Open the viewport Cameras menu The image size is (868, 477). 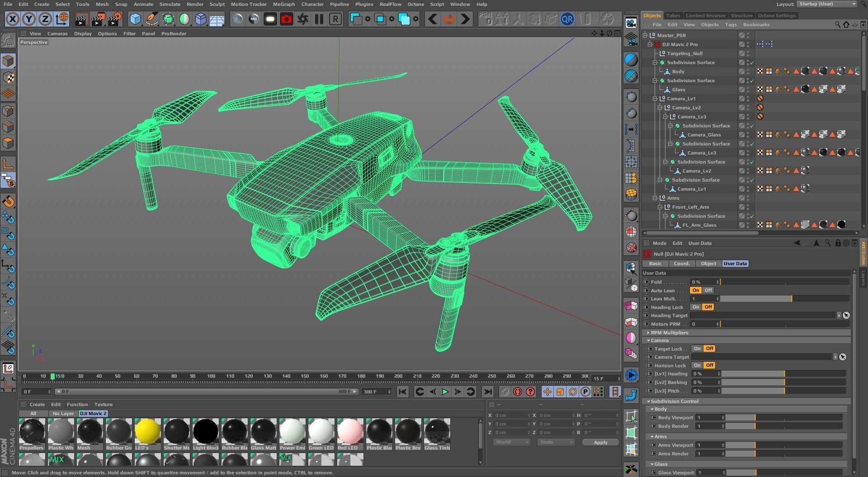click(x=57, y=33)
